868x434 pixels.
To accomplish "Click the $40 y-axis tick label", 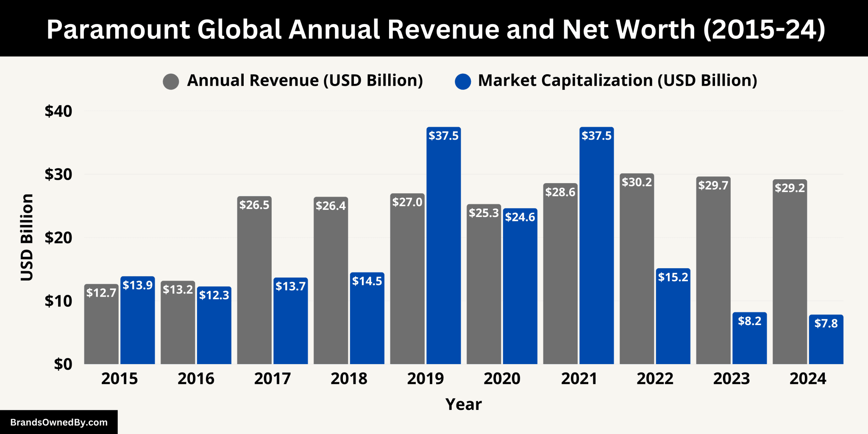I will 58,111.
